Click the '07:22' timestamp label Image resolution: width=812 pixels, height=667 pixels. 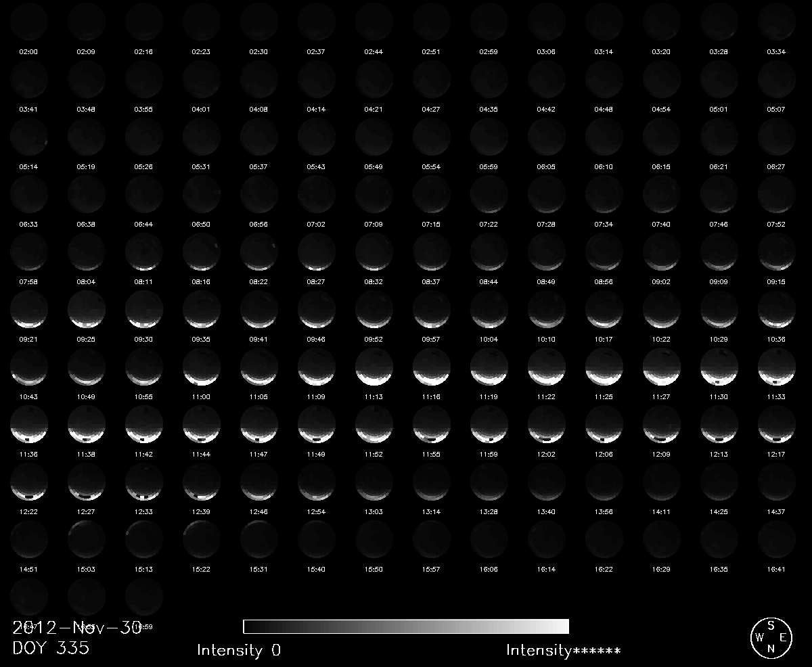(489, 224)
